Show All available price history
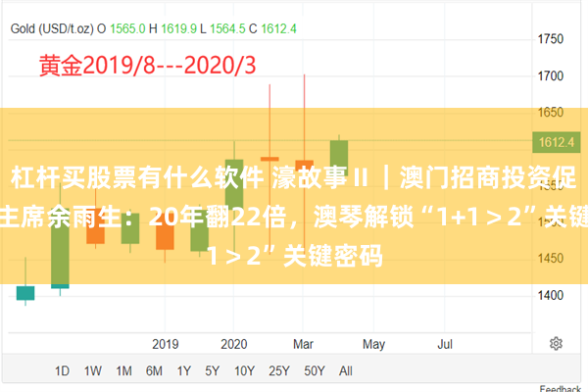The image size is (588, 392). pyautogui.click(x=346, y=371)
